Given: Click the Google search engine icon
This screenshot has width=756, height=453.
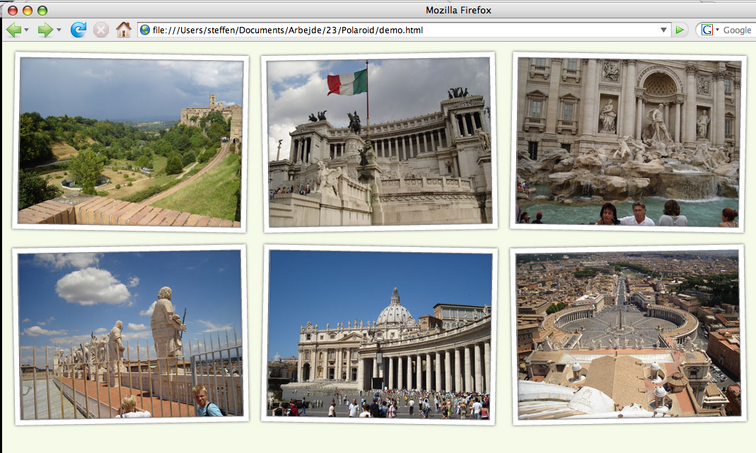Looking at the screenshot, I should coord(706,30).
